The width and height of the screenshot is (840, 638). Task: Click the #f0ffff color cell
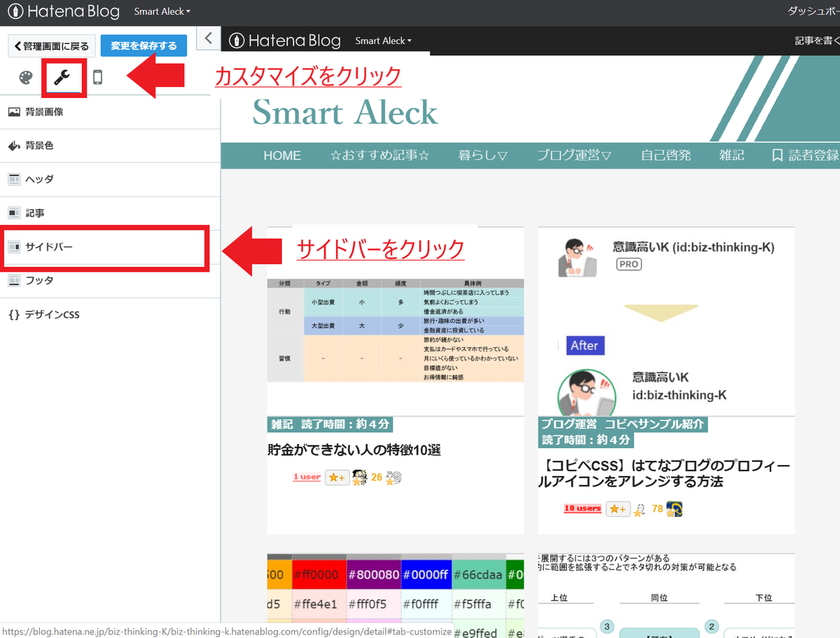pyautogui.click(x=426, y=604)
